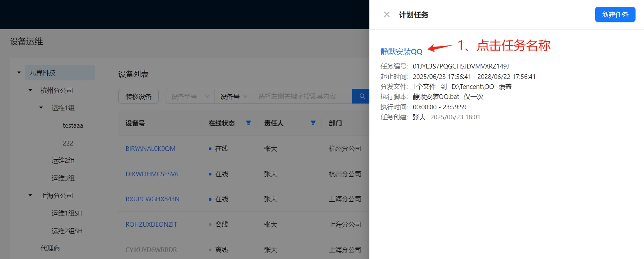
Task: Collapse the 九界科技 tree node arrow
Action: coord(19,73)
